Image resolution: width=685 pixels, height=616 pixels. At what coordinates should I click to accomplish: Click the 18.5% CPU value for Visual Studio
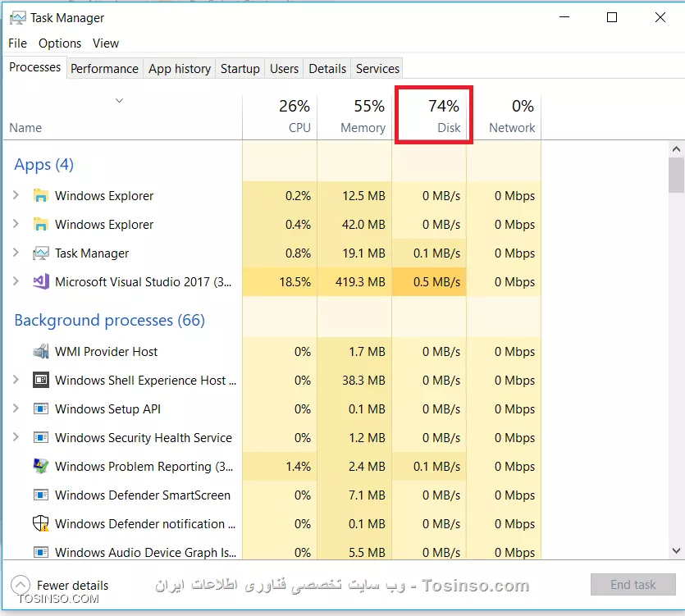[295, 282]
